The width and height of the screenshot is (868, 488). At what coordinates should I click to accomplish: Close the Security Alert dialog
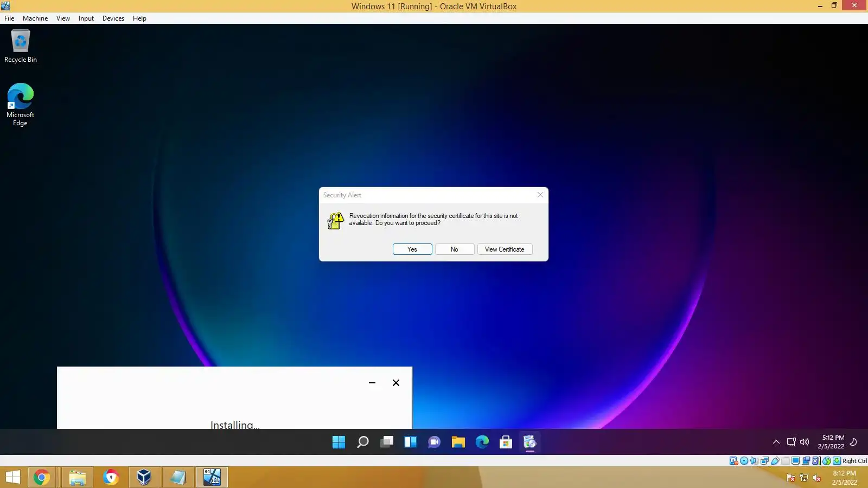[x=540, y=195]
